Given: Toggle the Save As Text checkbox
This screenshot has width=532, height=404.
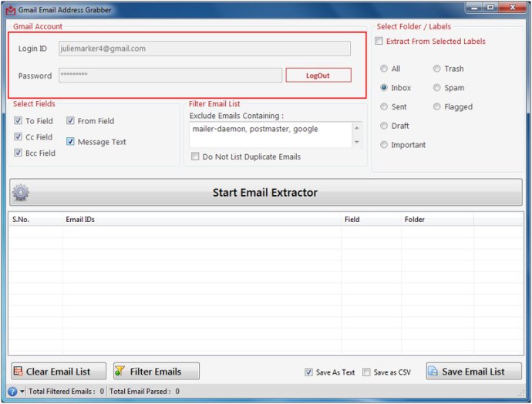Looking at the screenshot, I should click(308, 372).
